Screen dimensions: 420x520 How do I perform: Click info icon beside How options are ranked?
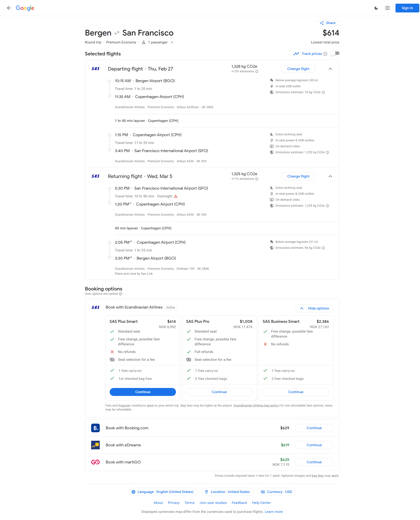(x=120, y=294)
